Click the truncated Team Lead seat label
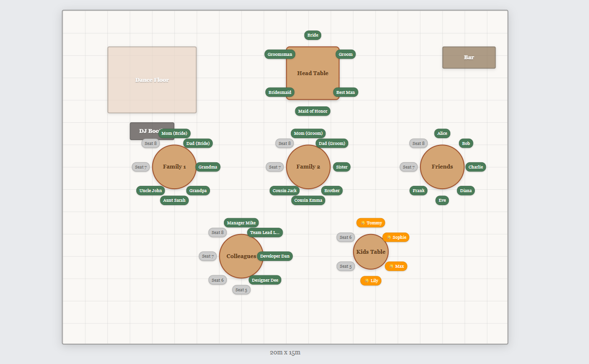Viewport: 589px width, 364px height. pyautogui.click(x=264, y=232)
